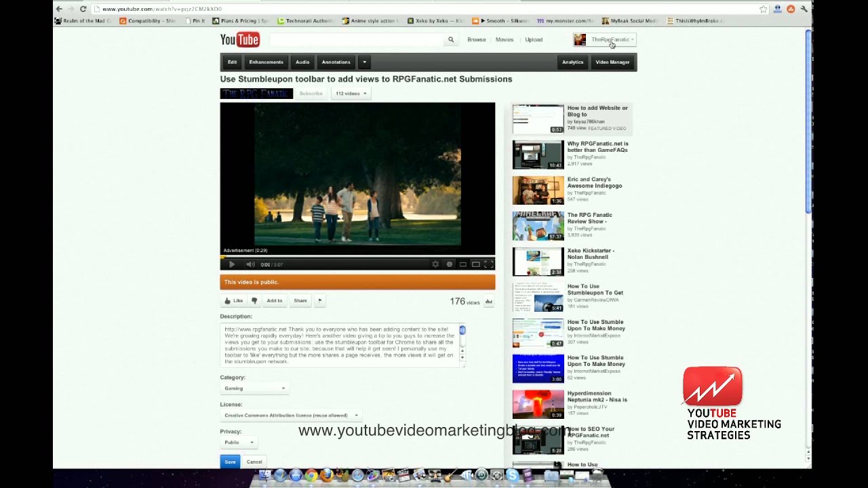Like the video

tap(234, 300)
